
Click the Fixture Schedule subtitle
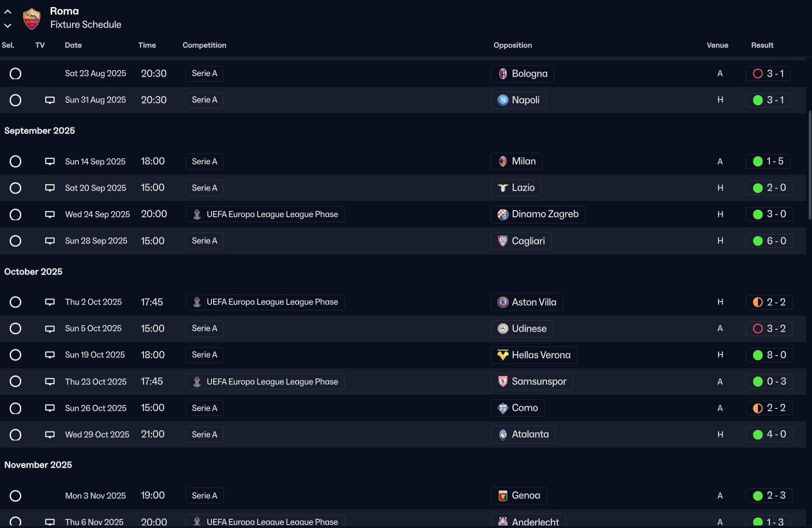coord(86,24)
